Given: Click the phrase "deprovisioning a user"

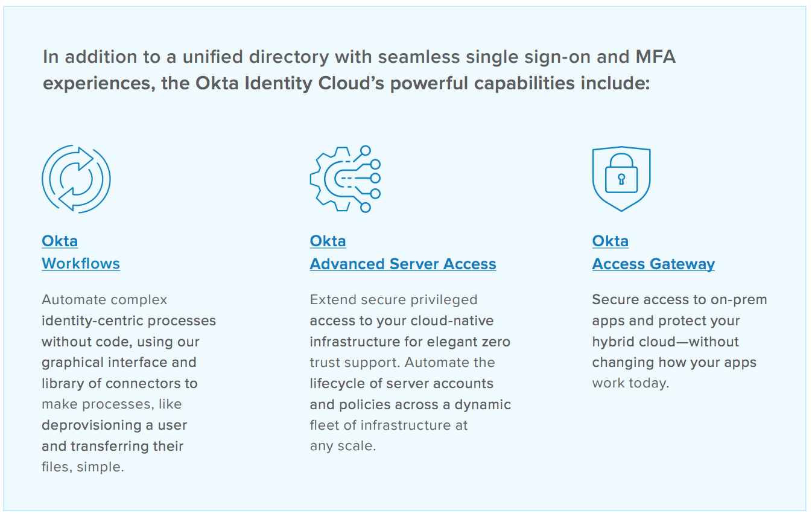Looking at the screenshot, I should (x=114, y=425).
